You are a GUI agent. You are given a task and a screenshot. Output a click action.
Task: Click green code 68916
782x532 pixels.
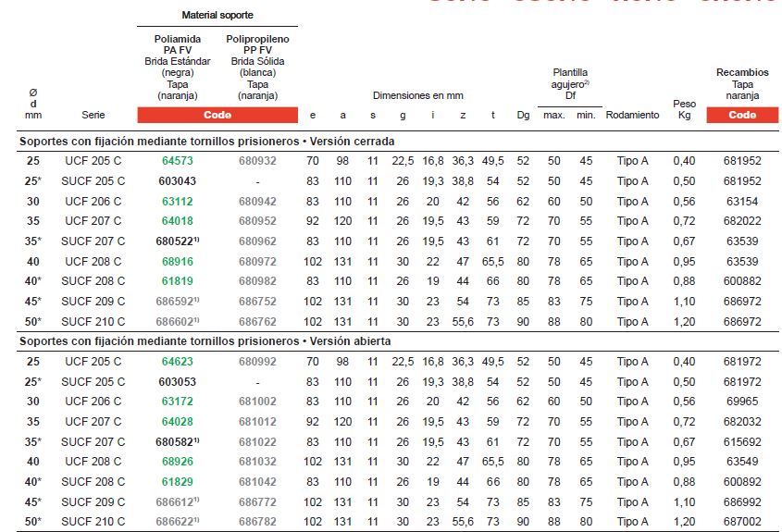pyautogui.click(x=177, y=261)
